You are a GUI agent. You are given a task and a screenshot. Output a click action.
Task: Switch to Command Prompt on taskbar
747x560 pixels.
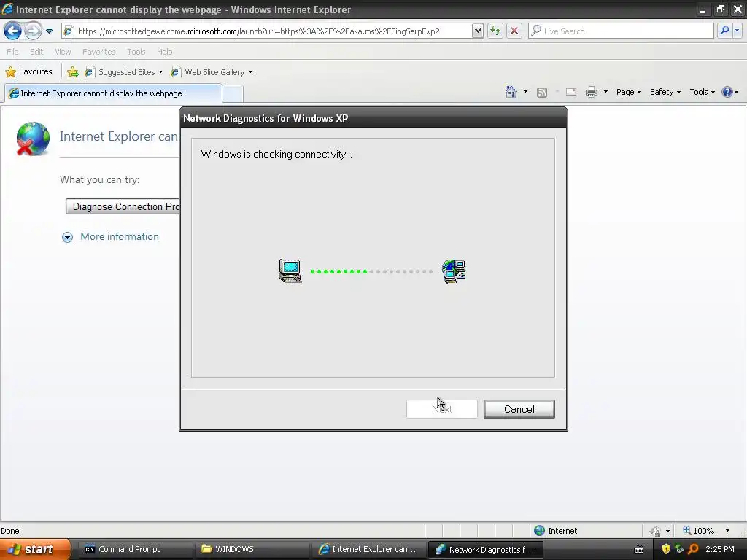(134, 549)
